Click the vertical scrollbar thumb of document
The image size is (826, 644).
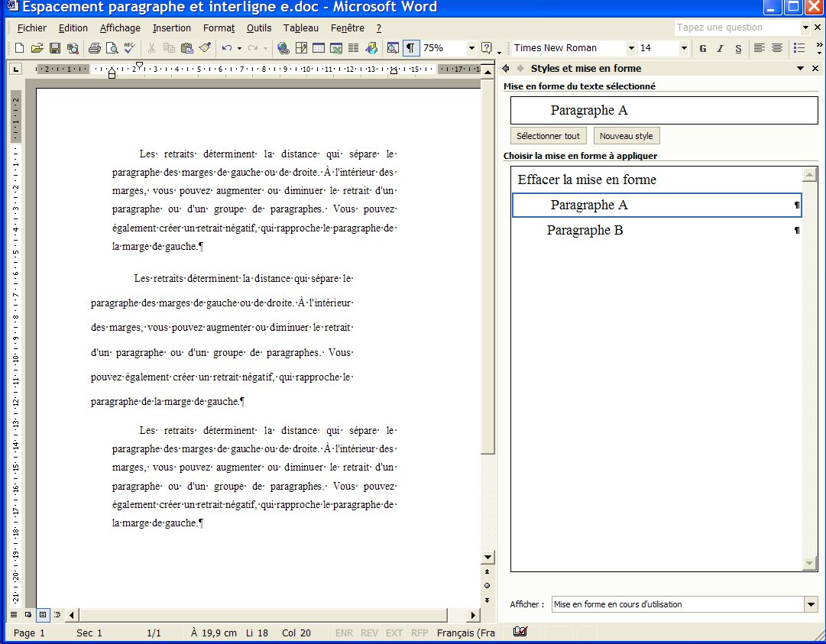(488, 266)
